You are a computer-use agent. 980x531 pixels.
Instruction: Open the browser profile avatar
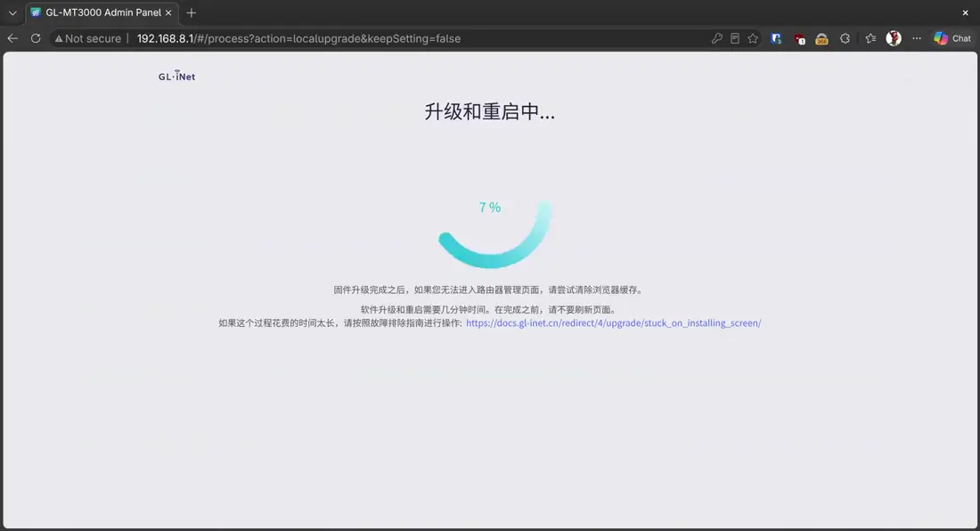894,38
